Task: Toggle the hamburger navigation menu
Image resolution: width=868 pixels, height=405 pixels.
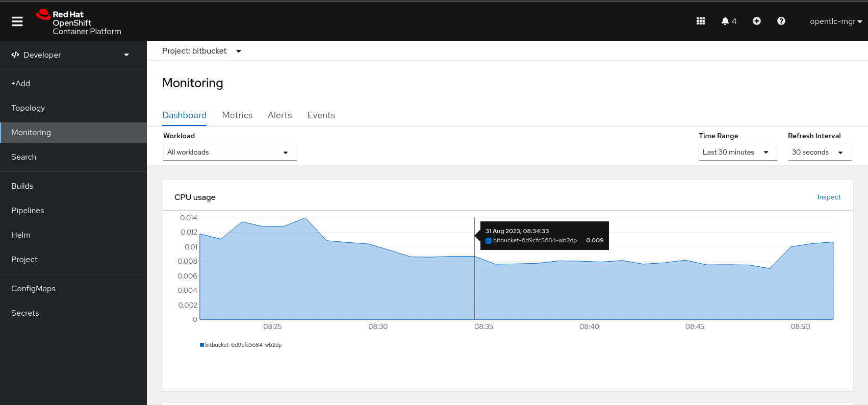Action: 17,21
